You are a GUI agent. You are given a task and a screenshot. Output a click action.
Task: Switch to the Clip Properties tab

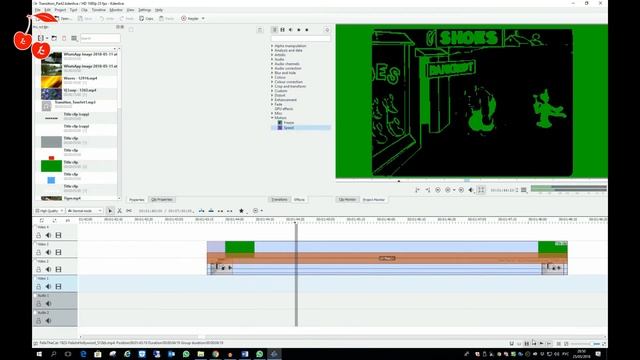[x=162, y=200]
